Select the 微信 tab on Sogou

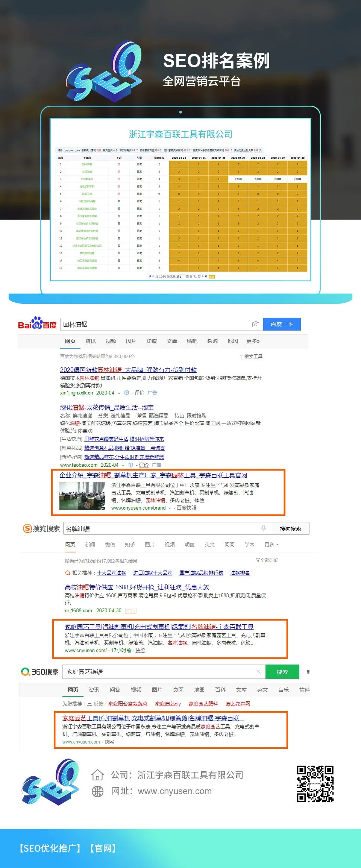click(110, 545)
